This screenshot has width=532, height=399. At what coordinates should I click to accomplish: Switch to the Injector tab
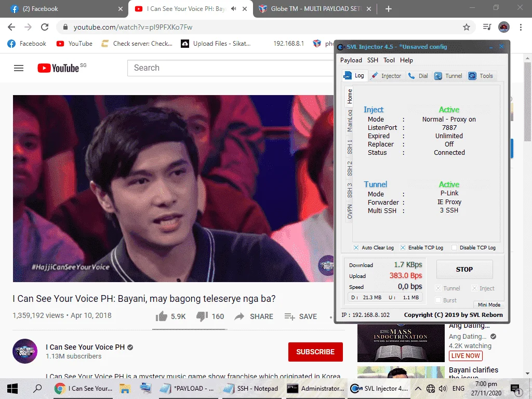pos(386,76)
